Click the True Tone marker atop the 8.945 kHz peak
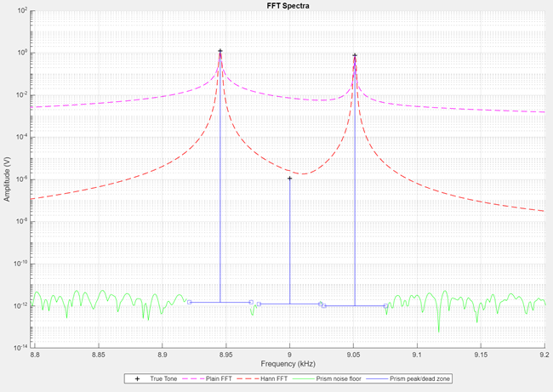This screenshot has width=553, height=392. (220, 52)
